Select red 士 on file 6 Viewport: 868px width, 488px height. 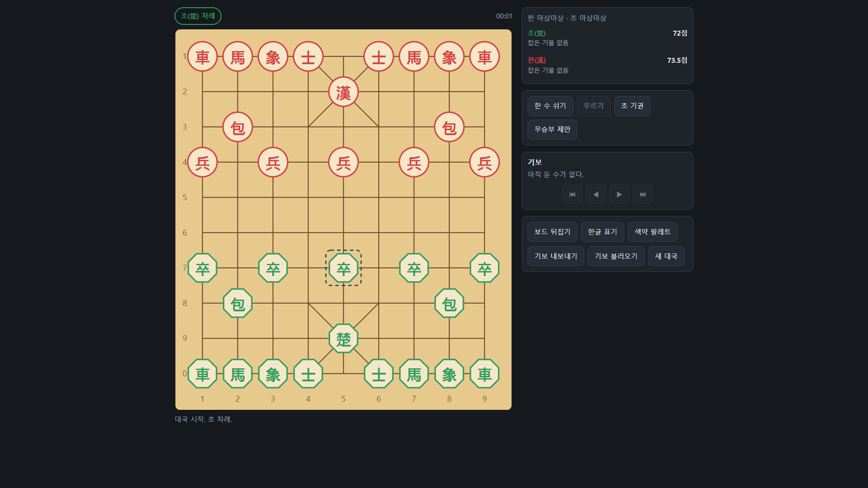(378, 57)
